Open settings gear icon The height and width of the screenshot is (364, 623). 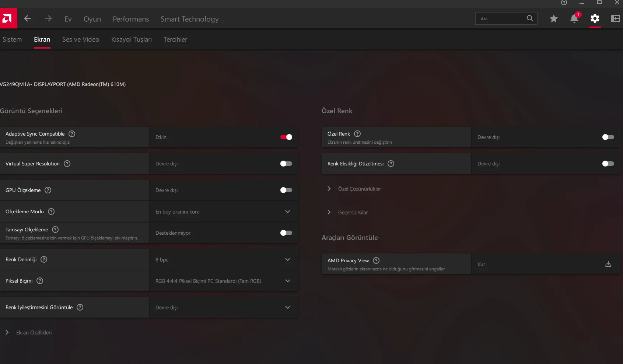(x=595, y=18)
